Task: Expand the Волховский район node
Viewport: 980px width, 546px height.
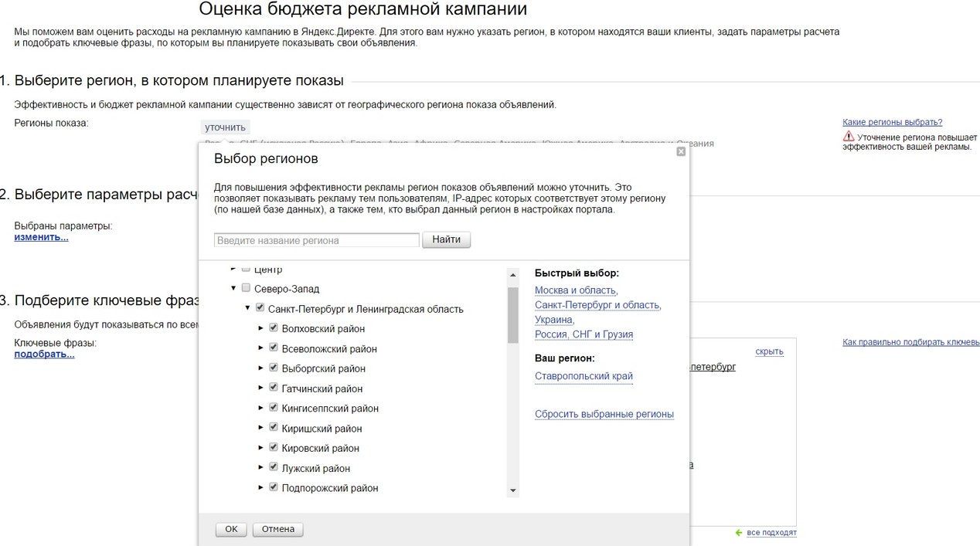Action: tap(261, 328)
